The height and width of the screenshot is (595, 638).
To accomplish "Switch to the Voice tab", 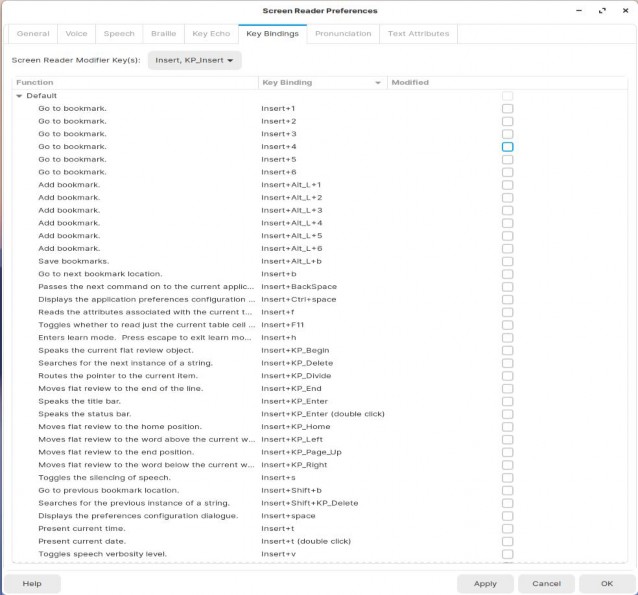I will tap(76, 34).
